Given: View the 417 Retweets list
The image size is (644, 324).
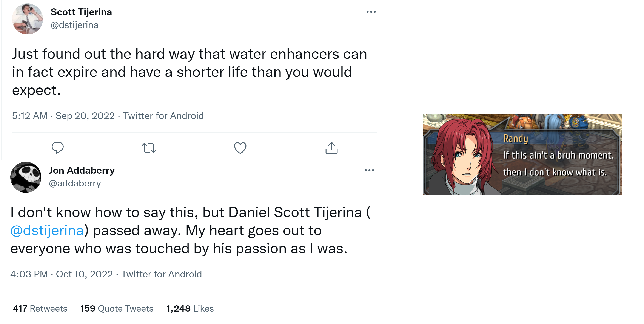Looking at the screenshot, I should coord(40,309).
